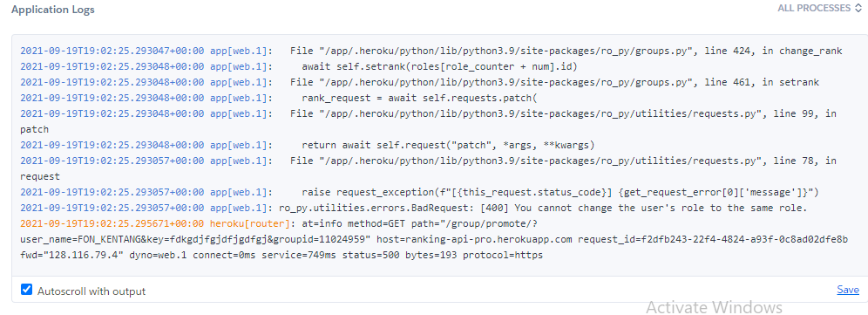Open the ALL PROCESSES filter dropdown

point(819,9)
